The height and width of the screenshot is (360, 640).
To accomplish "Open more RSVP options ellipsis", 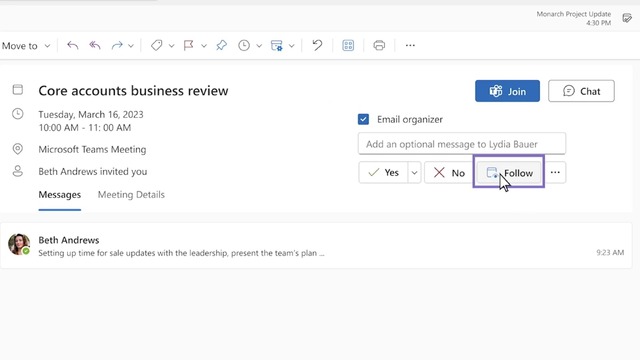I will pos(555,173).
